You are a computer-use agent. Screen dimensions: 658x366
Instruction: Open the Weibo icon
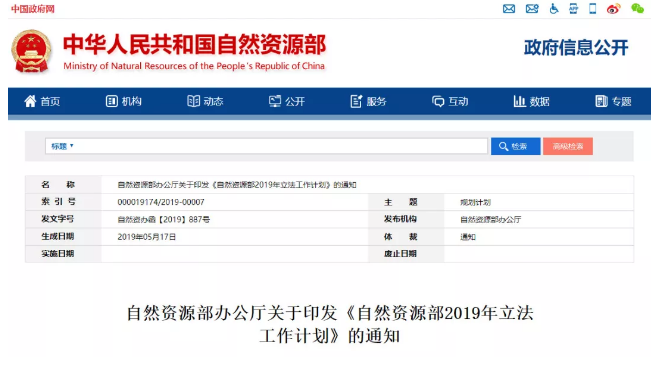[x=614, y=8]
